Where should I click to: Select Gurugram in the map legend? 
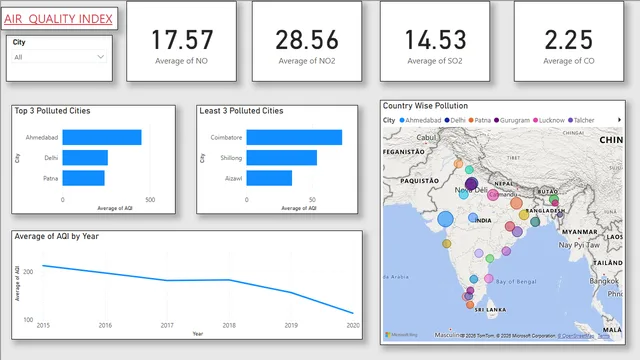(x=512, y=120)
